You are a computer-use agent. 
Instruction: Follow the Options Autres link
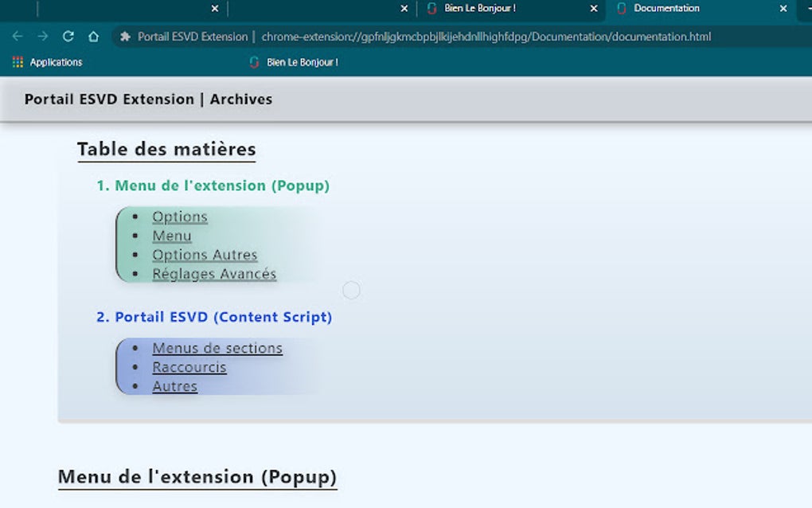(205, 255)
